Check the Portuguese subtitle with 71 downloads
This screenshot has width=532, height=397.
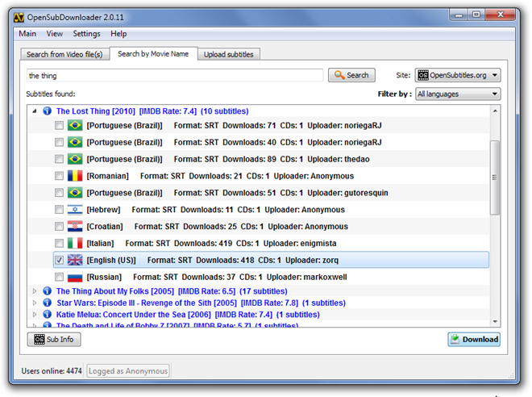(x=59, y=125)
